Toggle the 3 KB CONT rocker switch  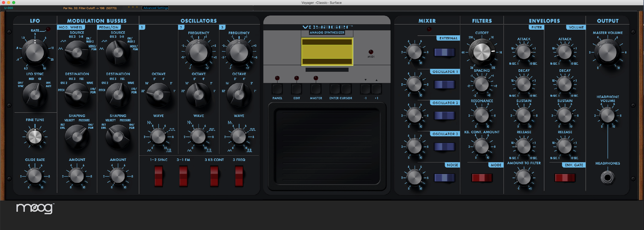click(x=214, y=176)
